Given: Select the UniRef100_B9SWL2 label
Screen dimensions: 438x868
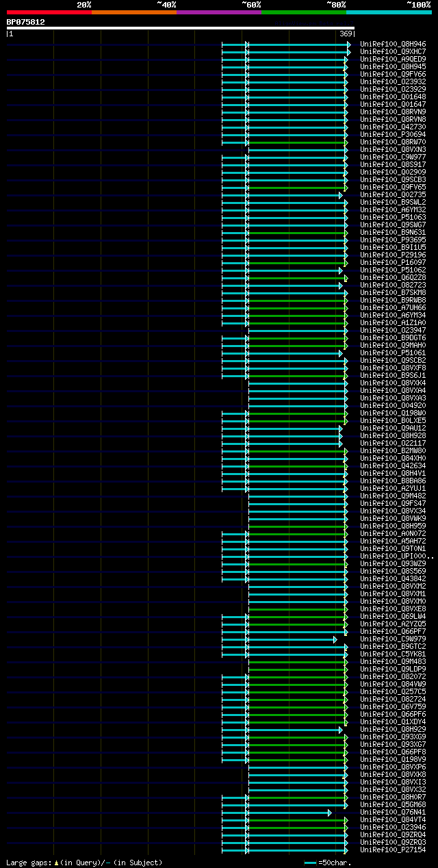Looking at the screenshot, I should pos(394,202).
